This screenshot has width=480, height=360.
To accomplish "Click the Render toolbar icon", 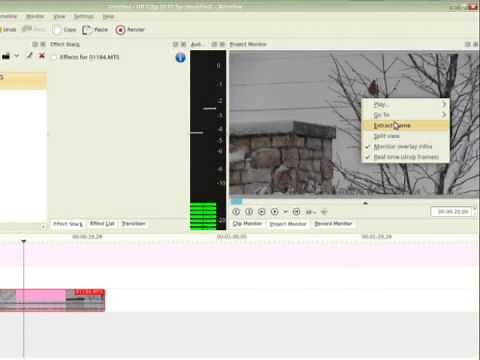I will pos(120,30).
